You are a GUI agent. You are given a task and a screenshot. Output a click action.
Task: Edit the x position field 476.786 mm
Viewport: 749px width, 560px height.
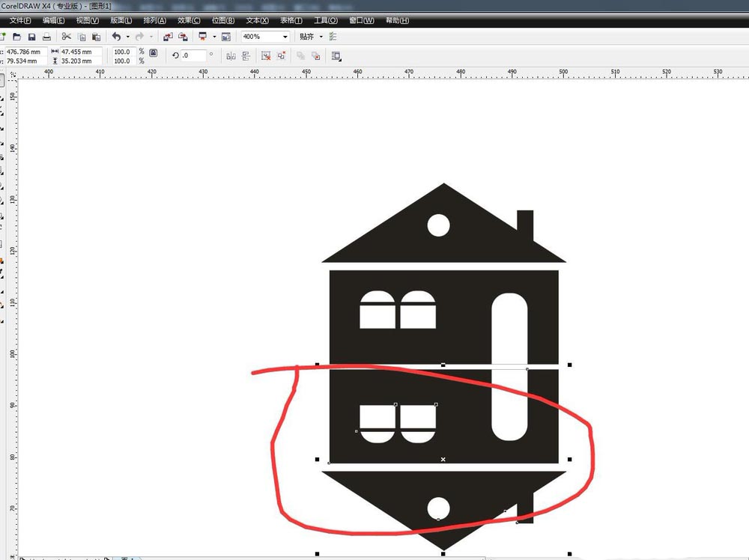coord(25,52)
